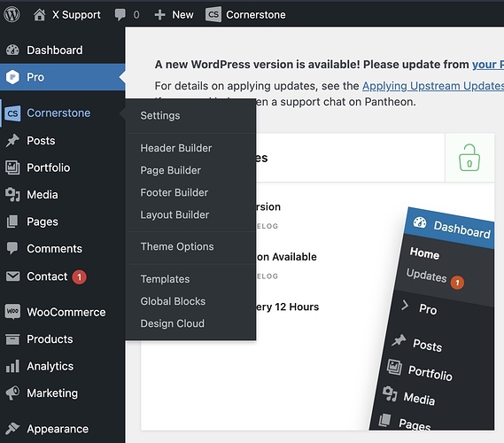Choose Header Builder from the flyout menu
Image resolution: width=504 pixels, height=443 pixels.
click(x=176, y=148)
